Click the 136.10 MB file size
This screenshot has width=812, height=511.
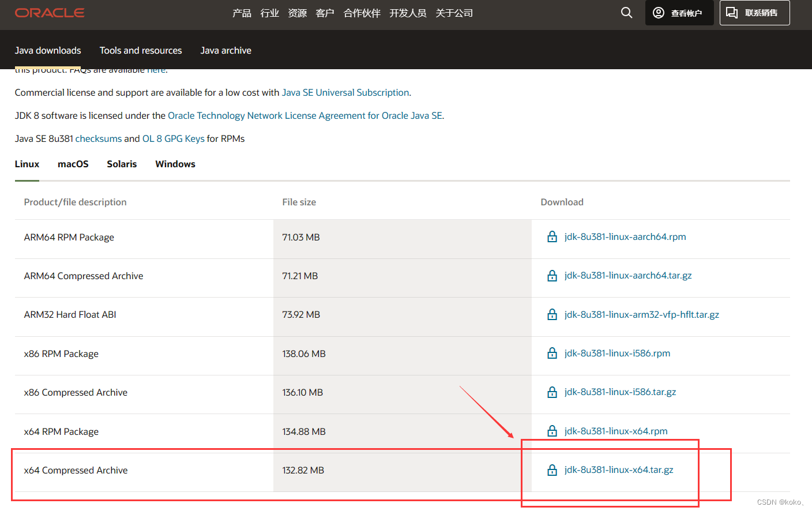pos(303,392)
